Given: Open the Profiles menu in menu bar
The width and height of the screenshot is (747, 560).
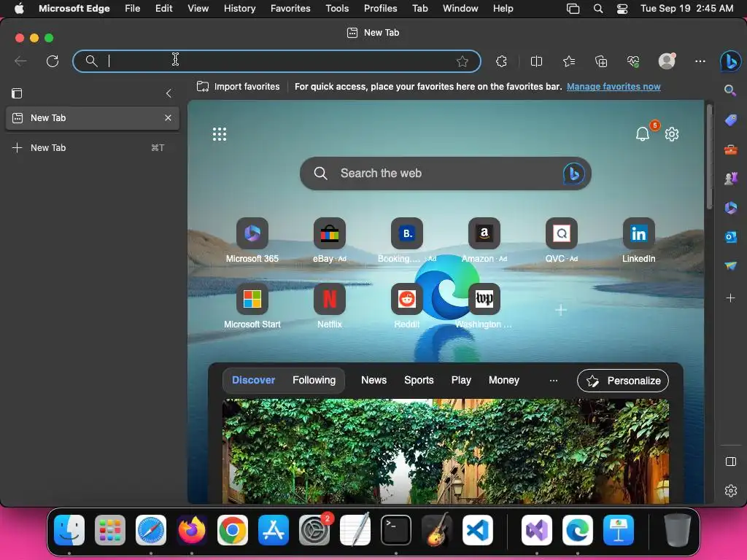Looking at the screenshot, I should coord(380,9).
